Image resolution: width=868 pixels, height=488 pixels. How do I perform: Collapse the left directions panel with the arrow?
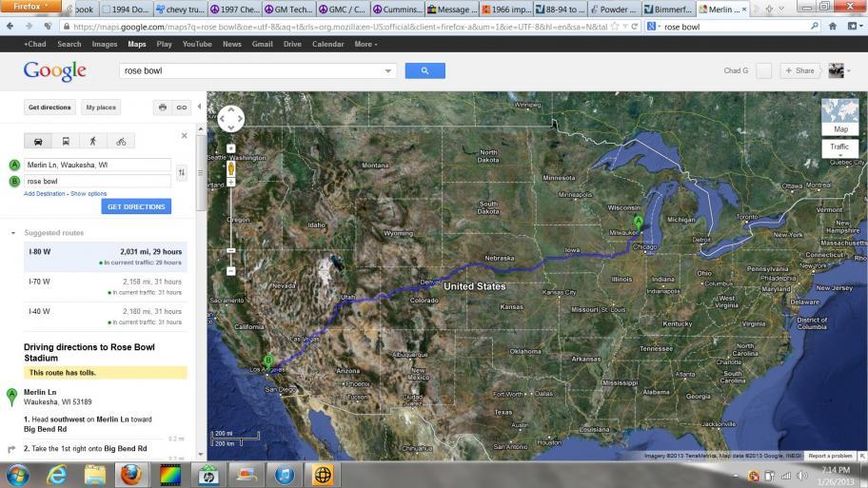pos(199,107)
